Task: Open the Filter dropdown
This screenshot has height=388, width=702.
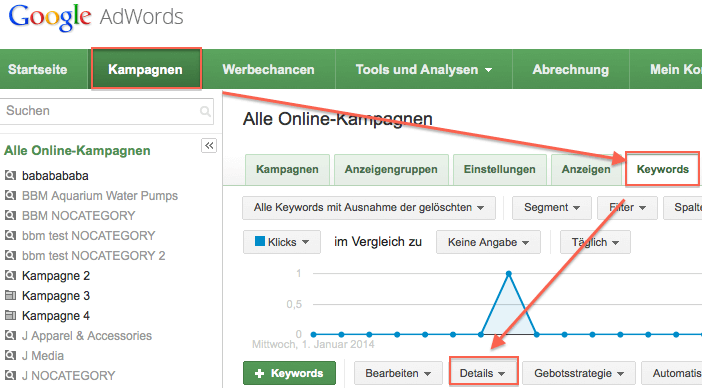Action: click(x=627, y=208)
